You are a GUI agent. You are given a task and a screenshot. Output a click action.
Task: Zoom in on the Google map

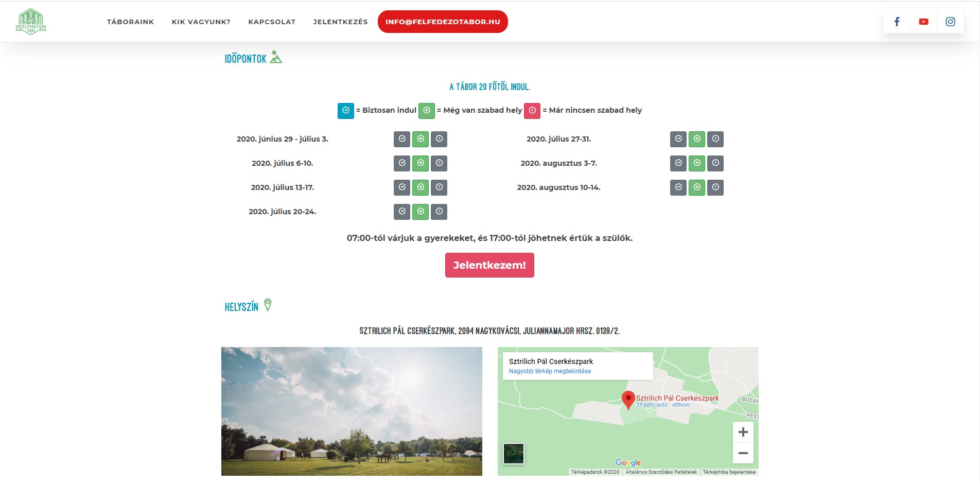point(743,433)
